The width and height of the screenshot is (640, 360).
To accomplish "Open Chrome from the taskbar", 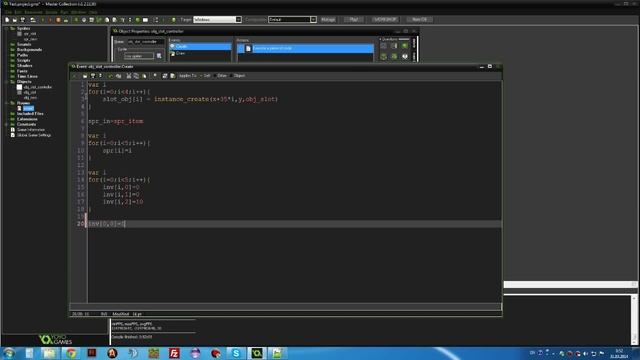I will 71,353.
